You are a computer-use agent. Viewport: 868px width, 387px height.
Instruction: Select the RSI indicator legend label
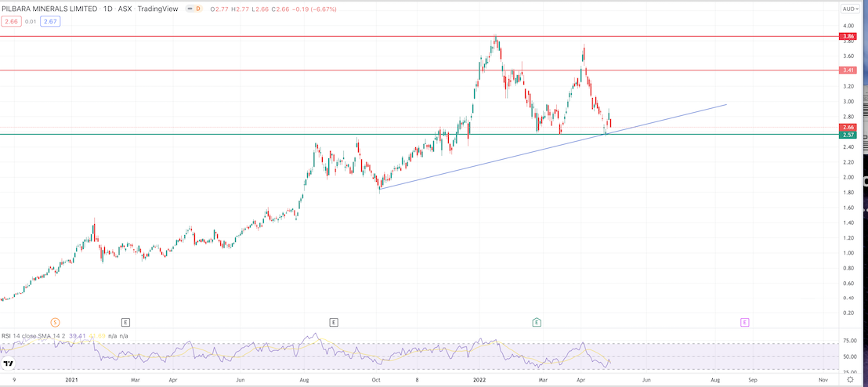(33, 335)
